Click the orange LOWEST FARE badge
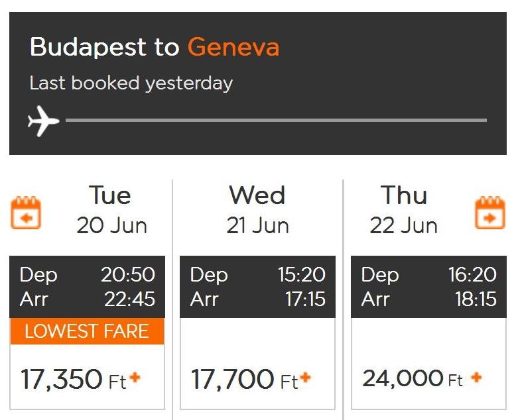The width and height of the screenshot is (516, 420). click(x=87, y=331)
